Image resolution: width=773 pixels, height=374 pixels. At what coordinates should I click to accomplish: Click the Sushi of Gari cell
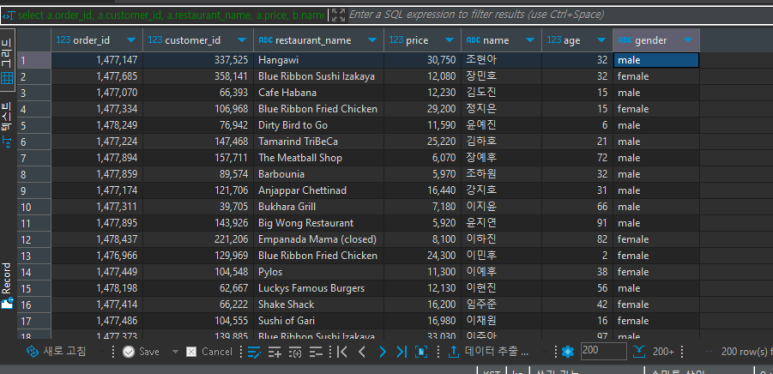coord(318,320)
